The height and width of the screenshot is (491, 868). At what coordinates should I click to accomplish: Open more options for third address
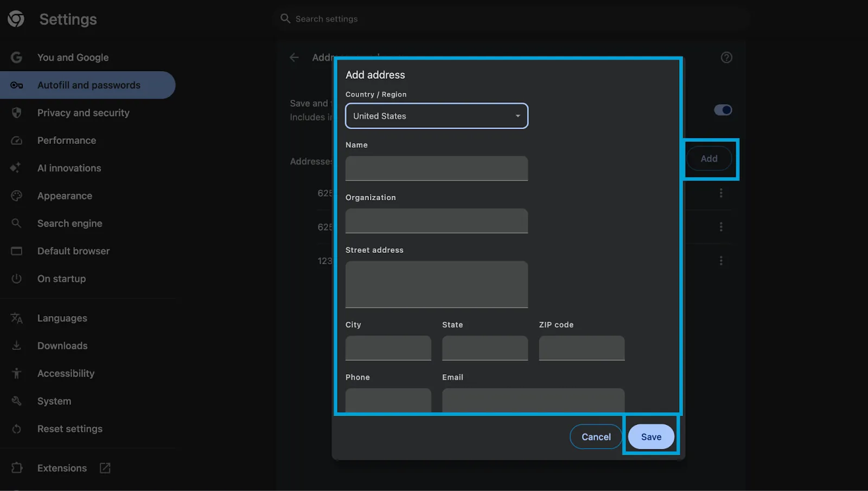coord(721,261)
